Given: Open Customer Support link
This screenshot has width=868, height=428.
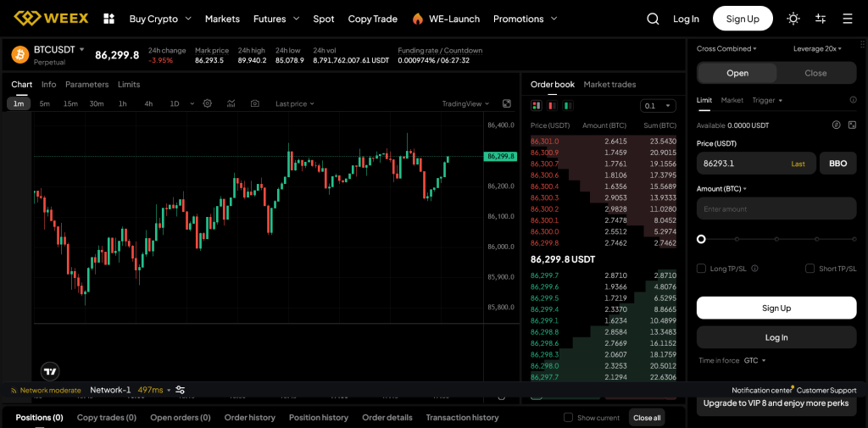Looking at the screenshot, I should 826,391.
